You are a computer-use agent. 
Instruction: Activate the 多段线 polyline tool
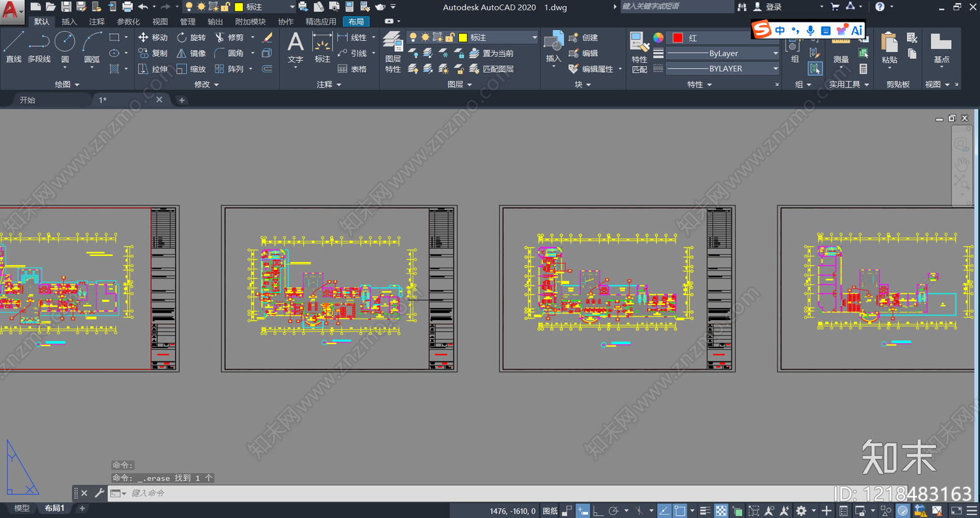click(x=39, y=48)
